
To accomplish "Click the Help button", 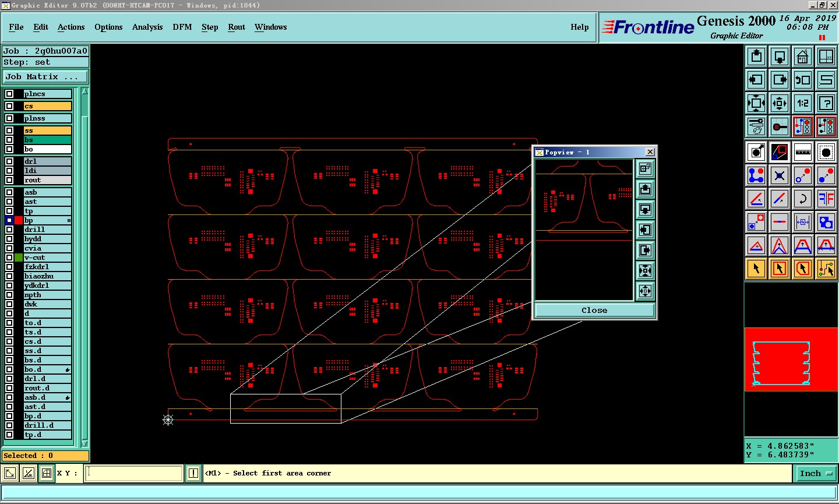I will coord(580,27).
